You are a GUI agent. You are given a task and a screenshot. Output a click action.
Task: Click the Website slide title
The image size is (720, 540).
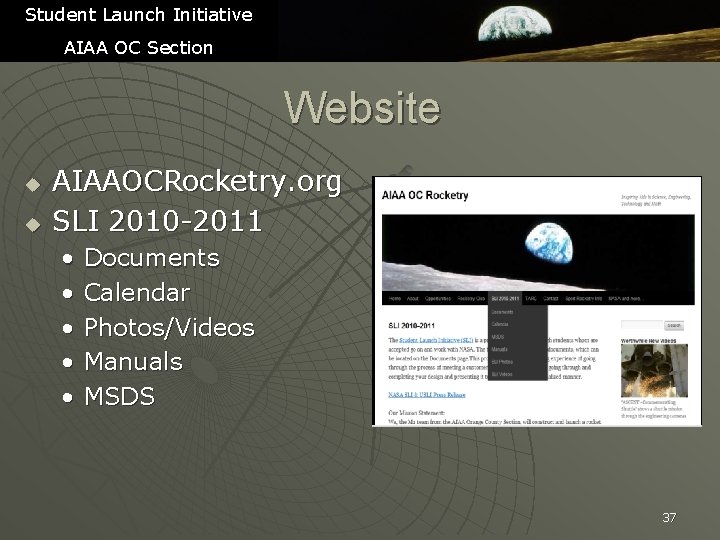[x=362, y=107]
